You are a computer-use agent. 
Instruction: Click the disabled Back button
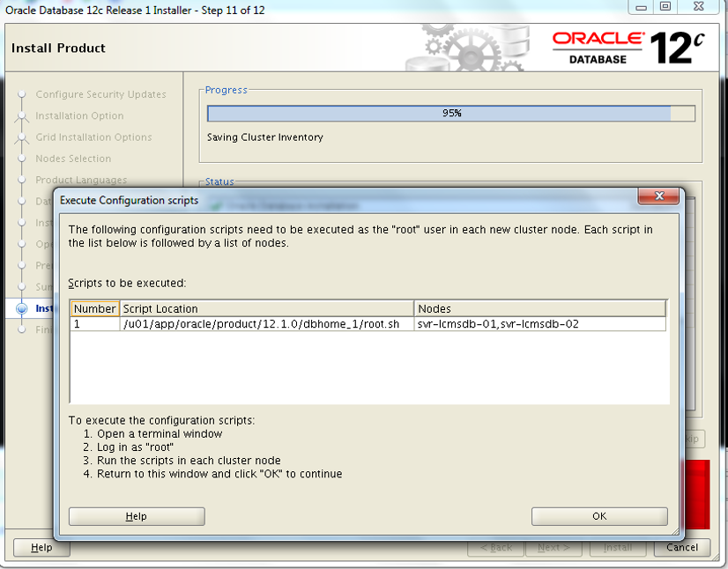(495, 548)
